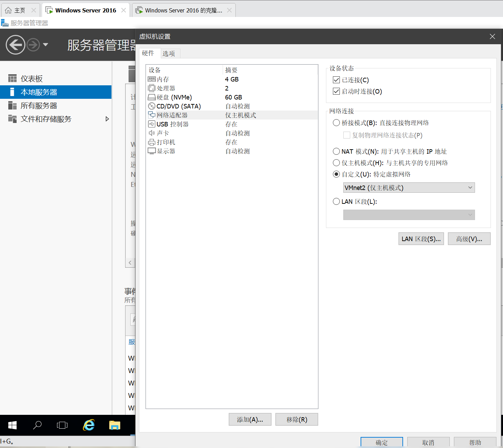Select the display device icon
Viewport: 503px width, 448px height.
(151, 151)
